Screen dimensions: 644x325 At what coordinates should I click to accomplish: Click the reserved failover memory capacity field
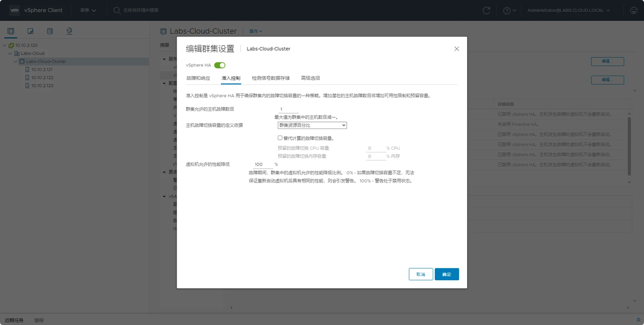point(376,157)
